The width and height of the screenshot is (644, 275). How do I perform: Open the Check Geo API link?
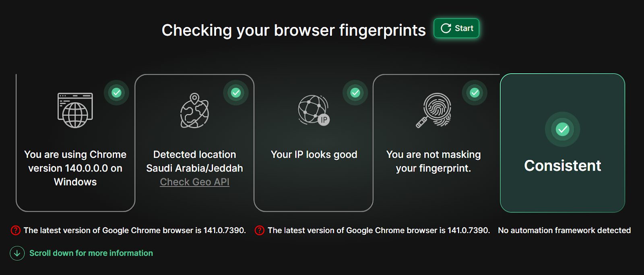tap(194, 182)
